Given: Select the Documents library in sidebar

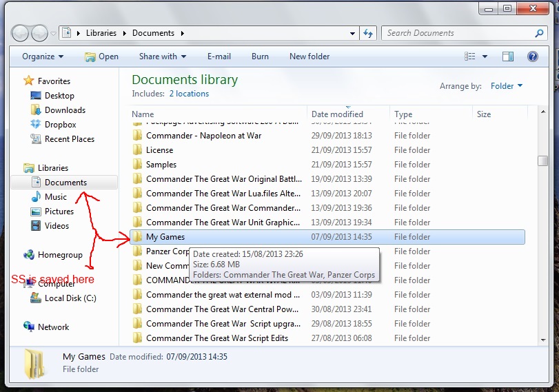Looking at the screenshot, I should (x=64, y=182).
